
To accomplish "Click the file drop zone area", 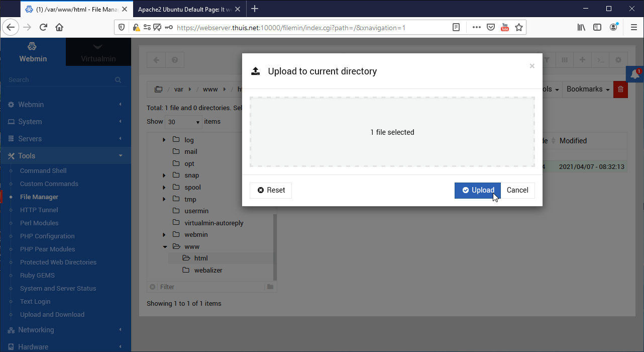I will [x=392, y=132].
